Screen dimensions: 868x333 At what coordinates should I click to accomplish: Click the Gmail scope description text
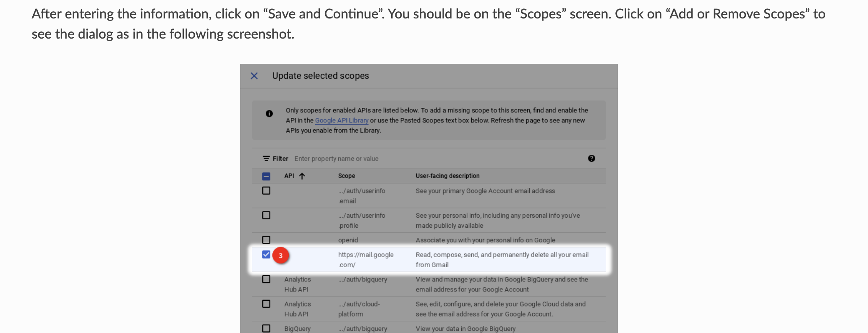tap(502, 260)
